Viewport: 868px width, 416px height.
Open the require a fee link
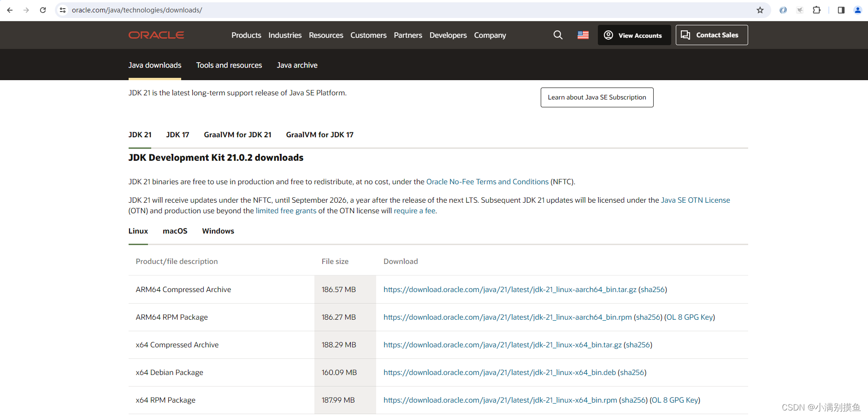pyautogui.click(x=414, y=211)
